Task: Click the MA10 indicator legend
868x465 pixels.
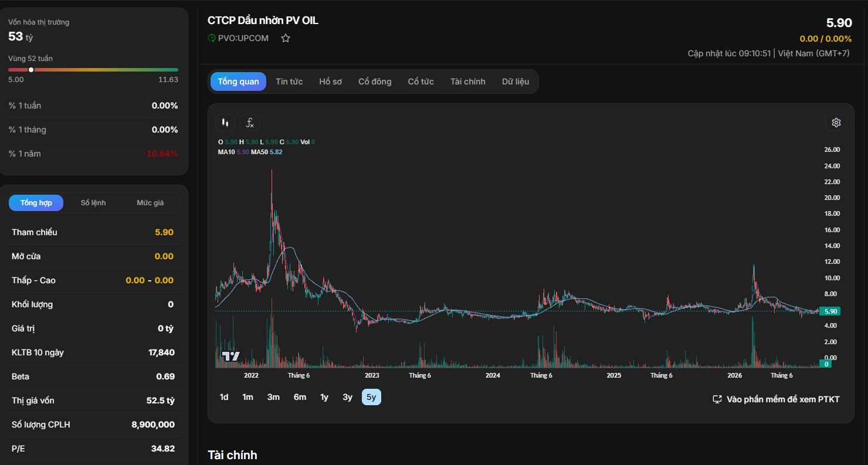Action: (x=233, y=152)
